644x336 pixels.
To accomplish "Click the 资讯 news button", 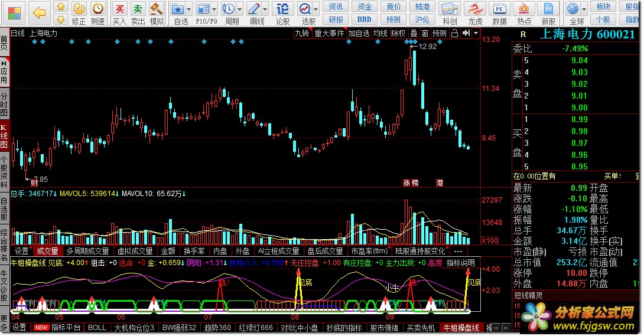I will click(336, 6).
